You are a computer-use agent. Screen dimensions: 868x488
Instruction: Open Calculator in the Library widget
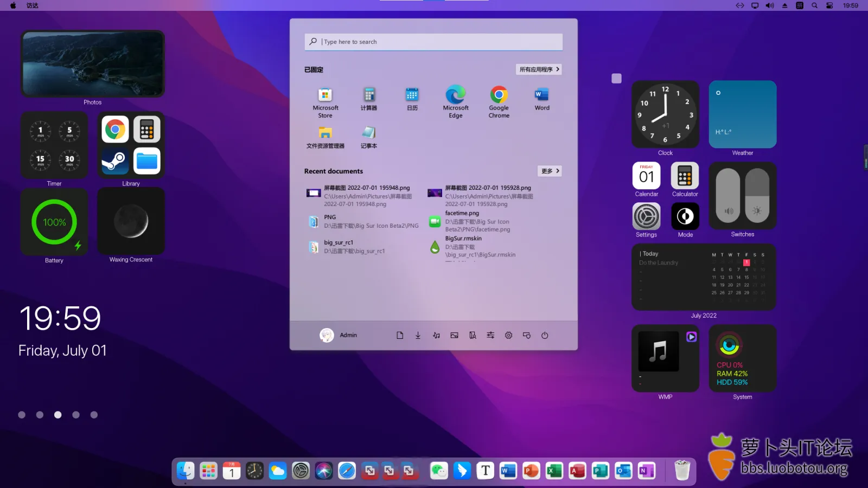(x=147, y=129)
